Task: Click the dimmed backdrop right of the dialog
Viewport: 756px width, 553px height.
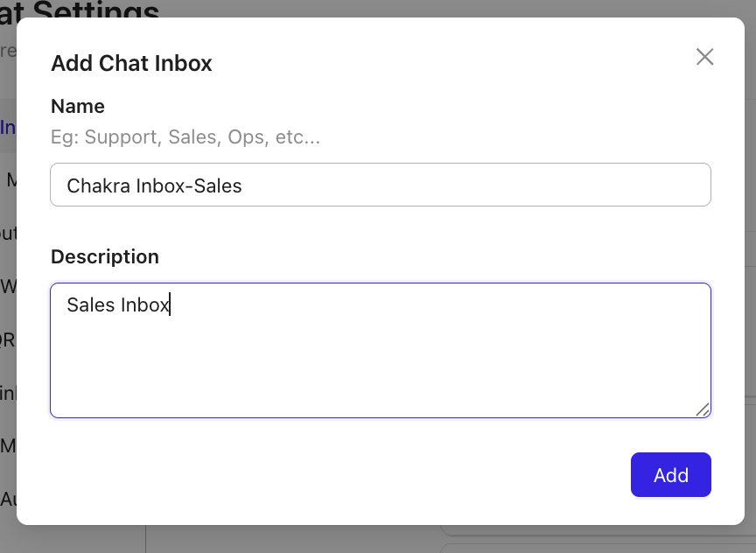Action: pyautogui.click(x=750, y=262)
